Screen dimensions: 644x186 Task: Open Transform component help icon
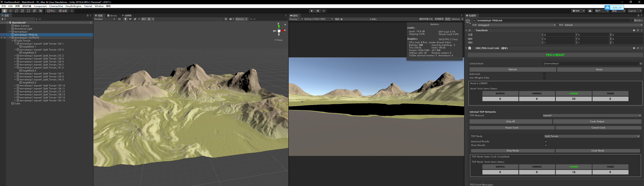tap(634, 30)
